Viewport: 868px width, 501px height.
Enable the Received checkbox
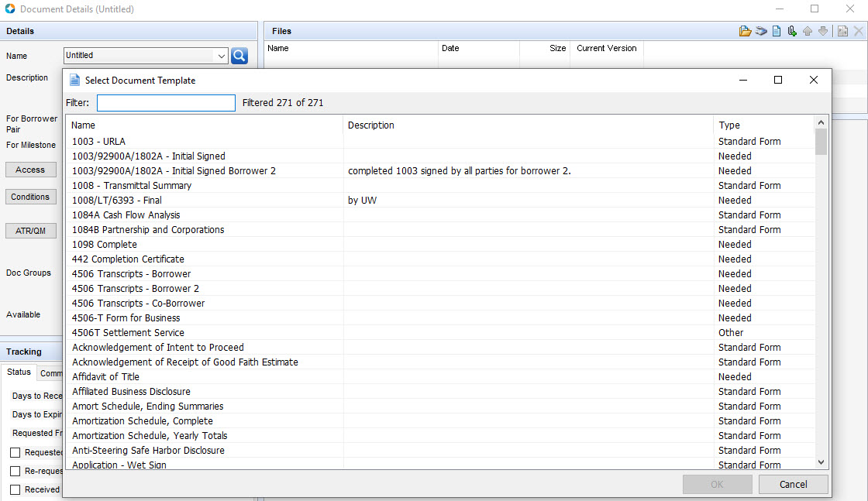tap(15, 489)
